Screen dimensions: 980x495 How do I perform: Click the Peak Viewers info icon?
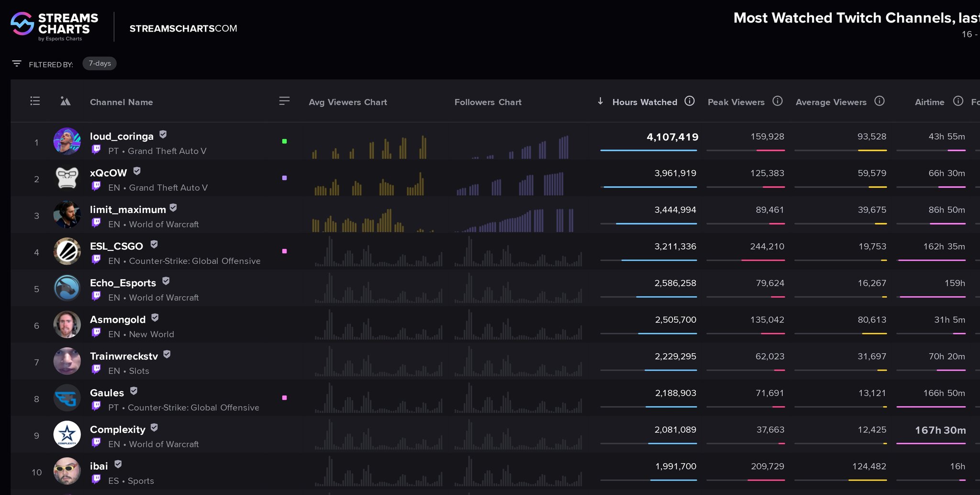778,101
